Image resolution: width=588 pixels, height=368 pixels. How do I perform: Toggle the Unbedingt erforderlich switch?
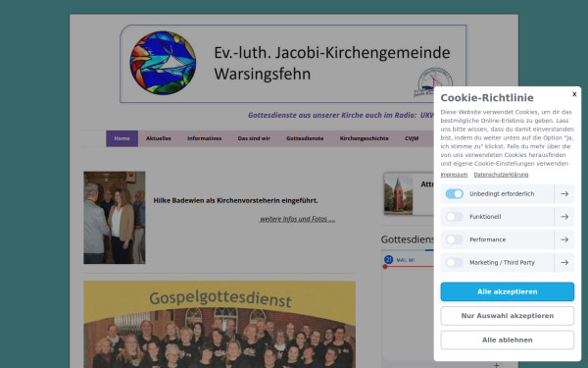click(454, 193)
